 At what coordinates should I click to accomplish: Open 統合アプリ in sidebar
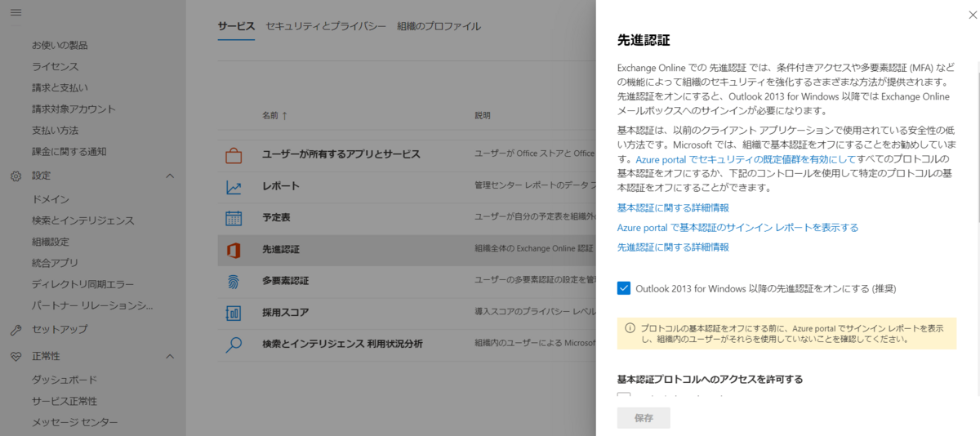56,263
